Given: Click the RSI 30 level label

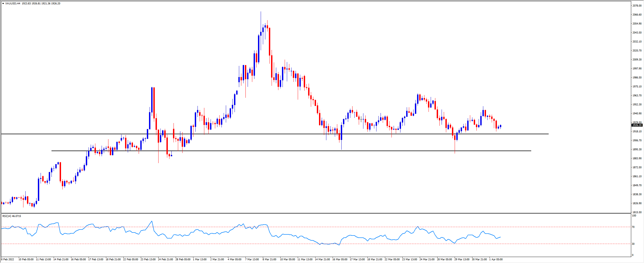Looking at the screenshot, I should coord(633,244).
